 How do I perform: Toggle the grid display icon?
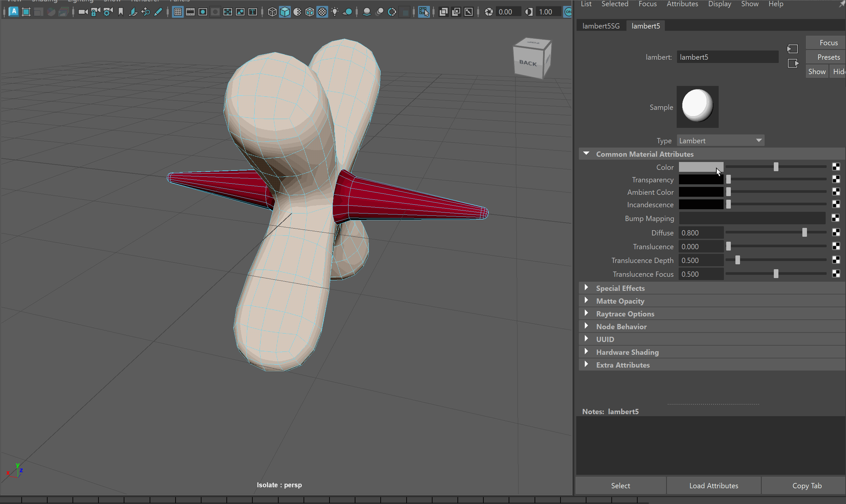(178, 12)
